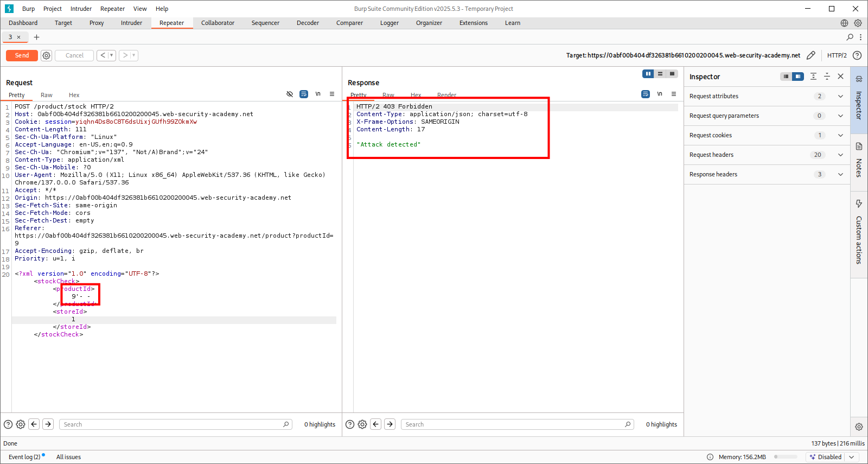Open the Extensions tab
Viewport: 868px width, 464px height.
(x=474, y=23)
